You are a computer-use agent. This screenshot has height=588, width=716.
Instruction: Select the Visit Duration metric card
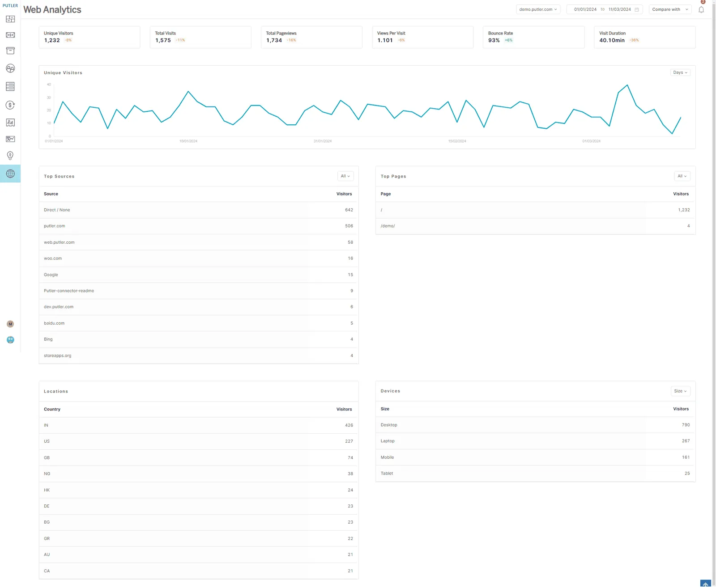point(644,37)
